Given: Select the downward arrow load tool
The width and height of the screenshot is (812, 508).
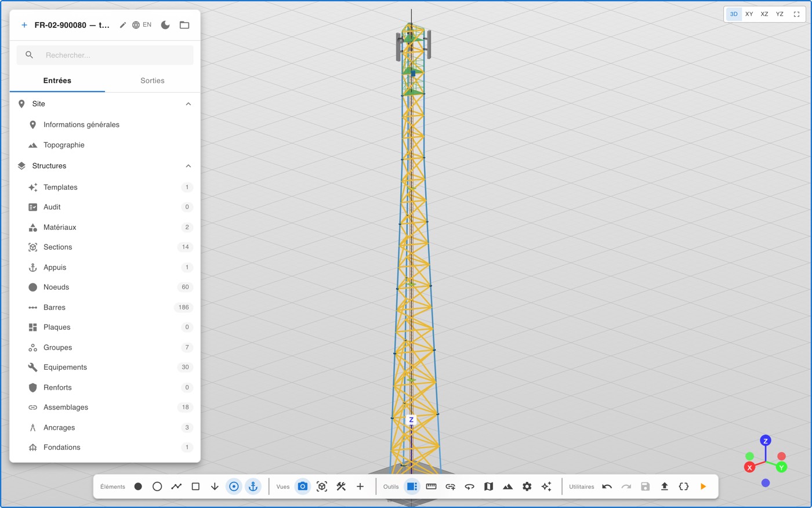Looking at the screenshot, I should 215,487.
